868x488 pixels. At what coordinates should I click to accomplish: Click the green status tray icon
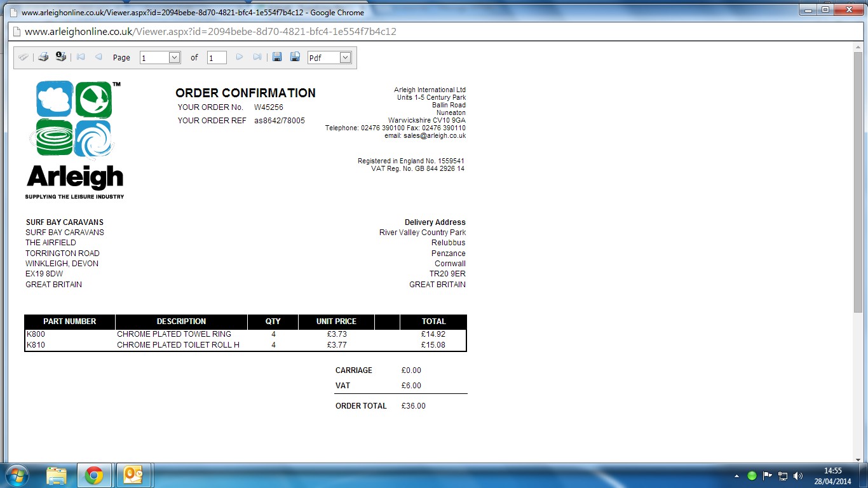click(752, 476)
